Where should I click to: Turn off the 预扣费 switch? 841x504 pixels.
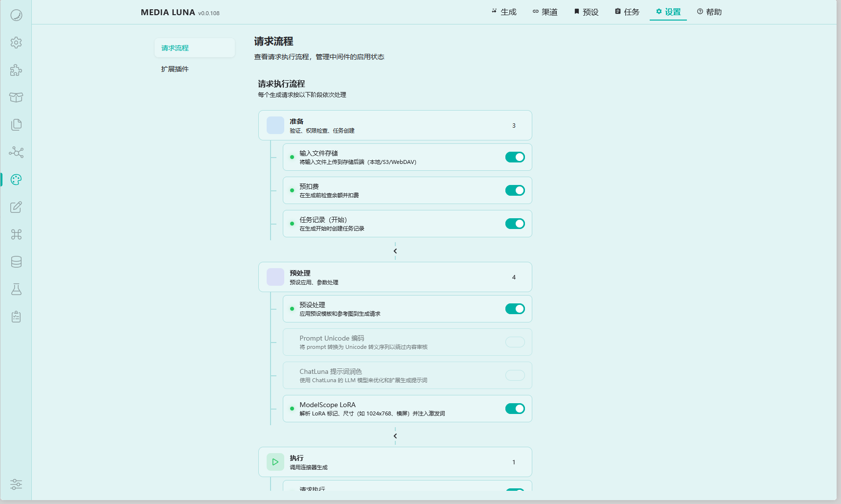[x=515, y=190]
